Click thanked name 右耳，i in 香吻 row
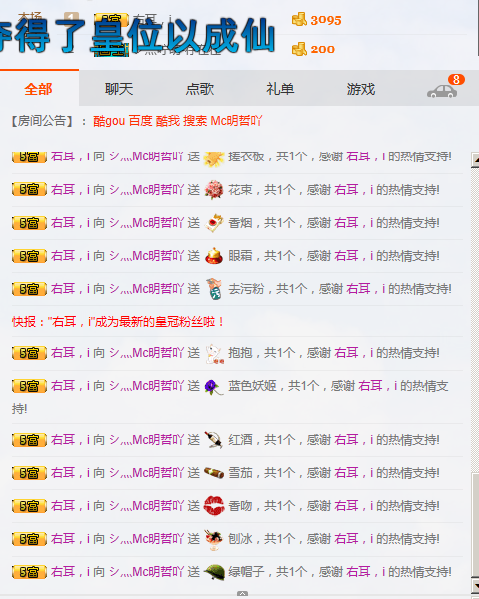The image size is (479, 599). pos(354,506)
